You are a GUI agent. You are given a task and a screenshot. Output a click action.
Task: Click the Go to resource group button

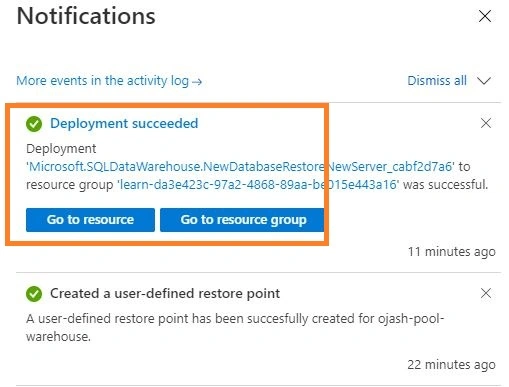point(243,220)
